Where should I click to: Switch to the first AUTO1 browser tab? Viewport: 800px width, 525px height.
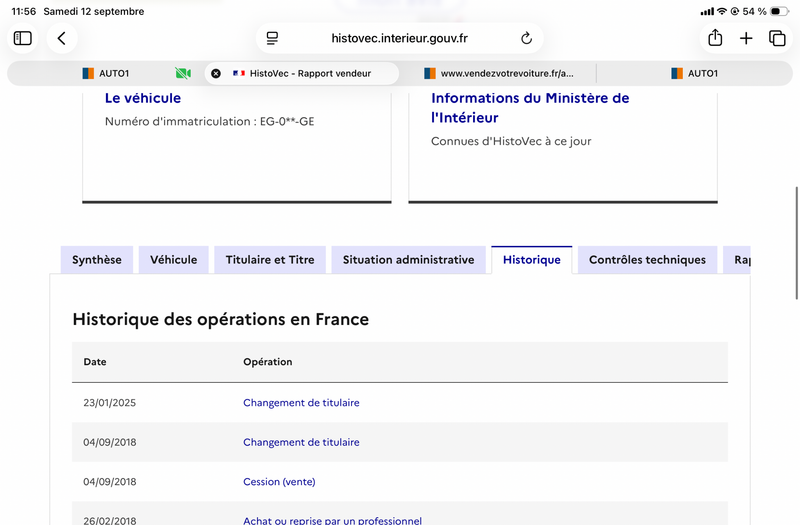click(x=106, y=73)
